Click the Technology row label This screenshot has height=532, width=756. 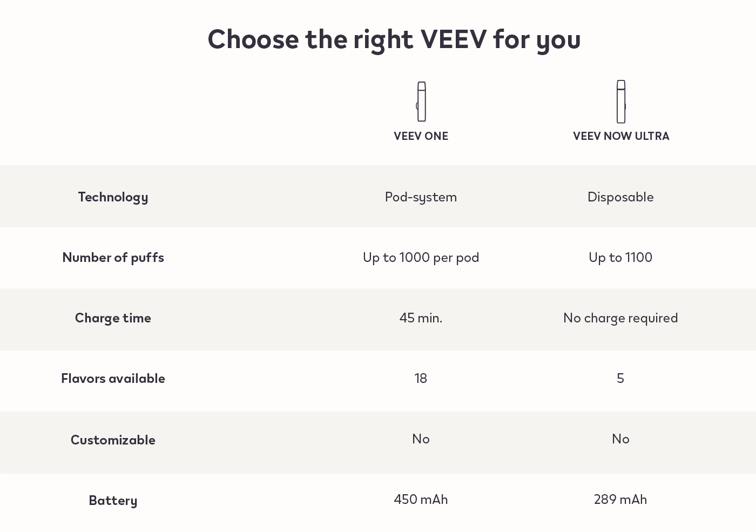click(x=113, y=197)
